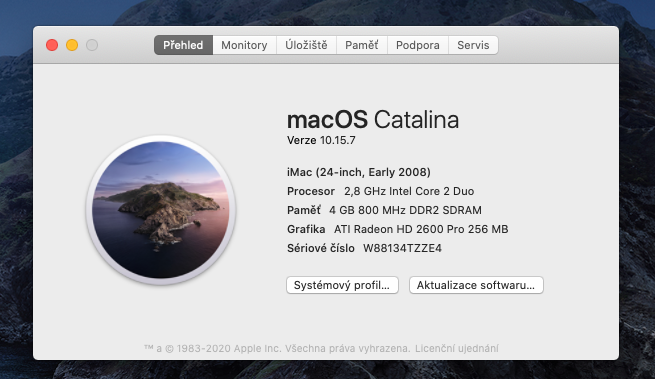Open the Monitory tab
The width and height of the screenshot is (655, 379).
click(244, 45)
